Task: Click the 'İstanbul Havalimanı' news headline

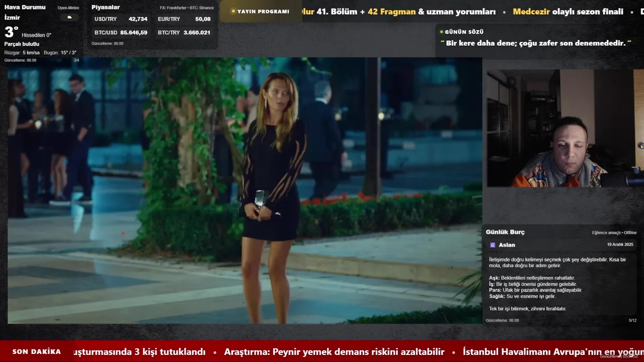Action: (553, 352)
